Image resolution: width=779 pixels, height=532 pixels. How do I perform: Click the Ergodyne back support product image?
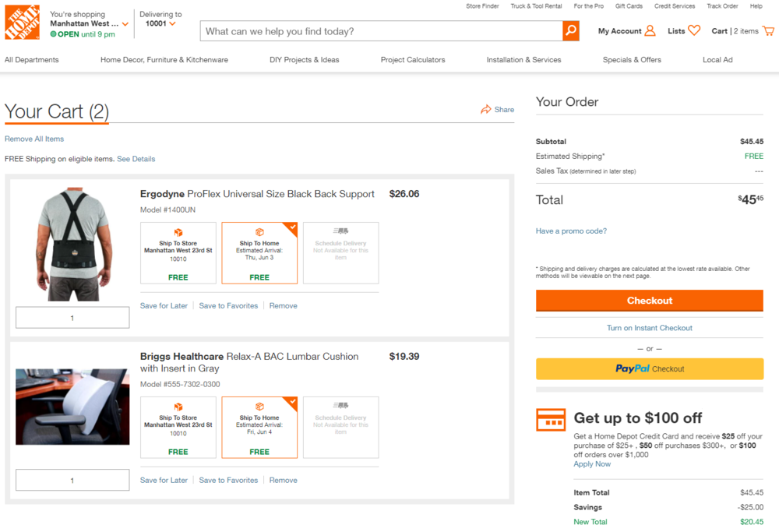click(72, 244)
